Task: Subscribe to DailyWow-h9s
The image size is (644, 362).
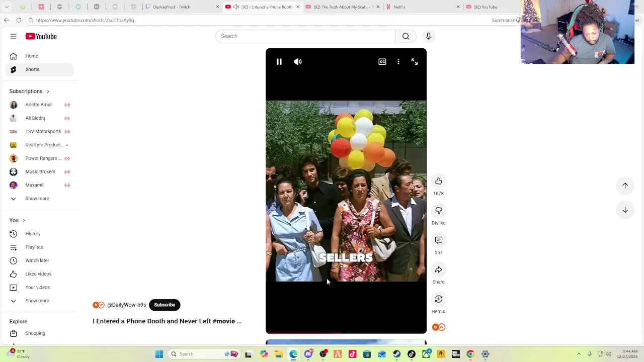Action: click(x=165, y=305)
